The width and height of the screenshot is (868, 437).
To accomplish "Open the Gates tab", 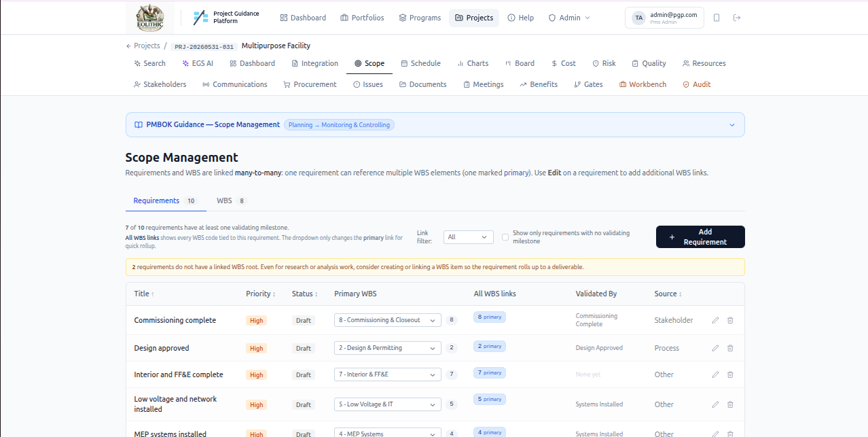I will point(588,84).
